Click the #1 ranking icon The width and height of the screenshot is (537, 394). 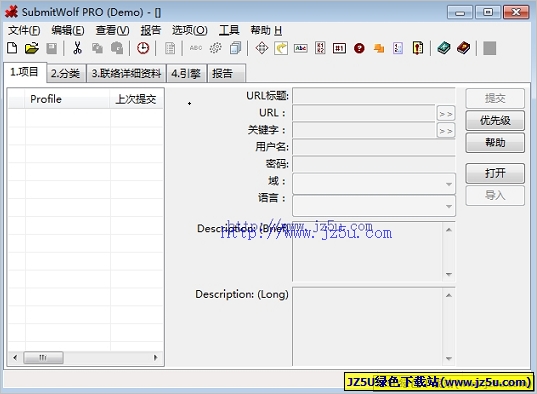[x=339, y=48]
